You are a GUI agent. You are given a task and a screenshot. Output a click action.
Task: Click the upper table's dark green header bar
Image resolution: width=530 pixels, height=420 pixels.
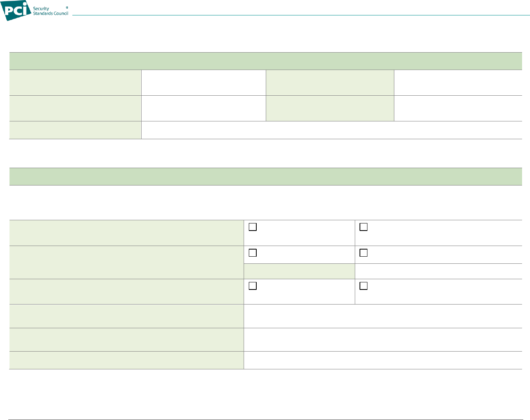pyautogui.click(x=265, y=61)
